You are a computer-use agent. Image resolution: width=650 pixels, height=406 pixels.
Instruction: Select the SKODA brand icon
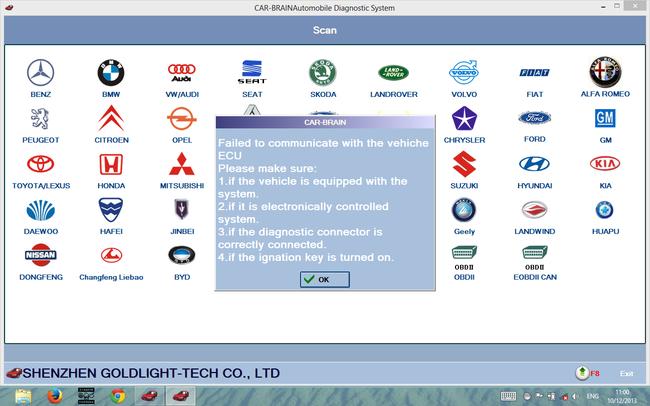click(323, 73)
